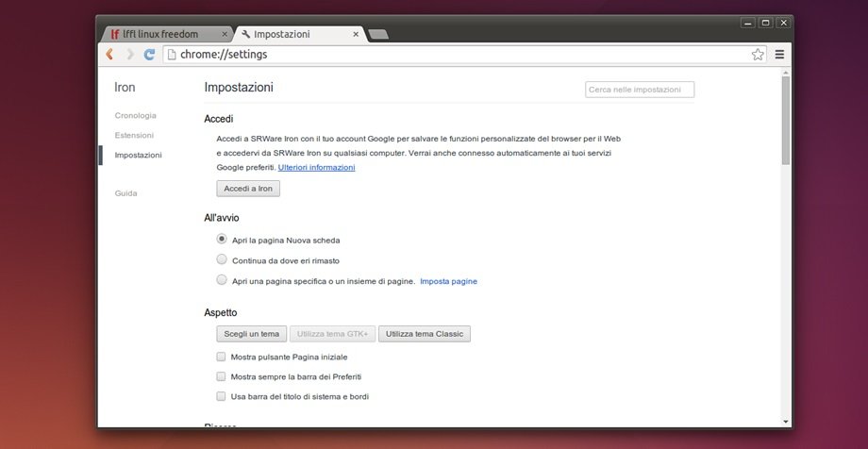Screen dimensions: 868x449
Task: Enable 'Mostra pulsante Pagina iniziale' checkbox
Action: (221, 357)
